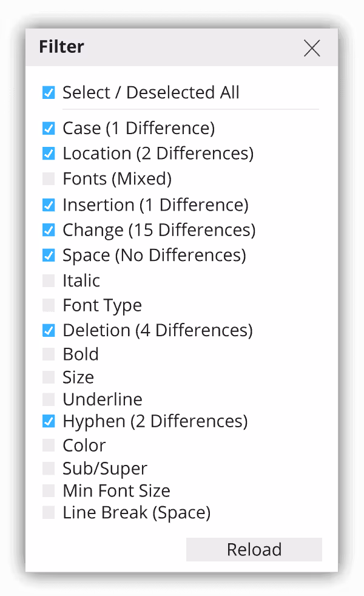Uncheck the Deletion (4 Differences) filter

[49, 330]
